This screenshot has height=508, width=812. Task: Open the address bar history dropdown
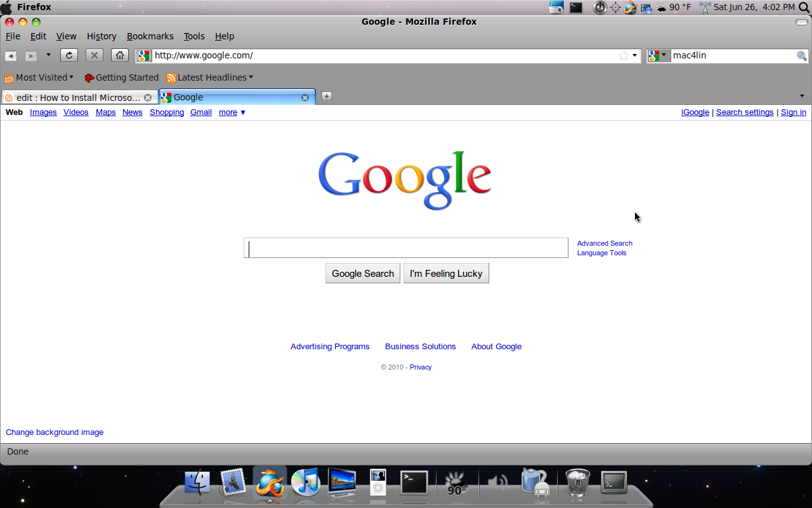click(x=634, y=55)
